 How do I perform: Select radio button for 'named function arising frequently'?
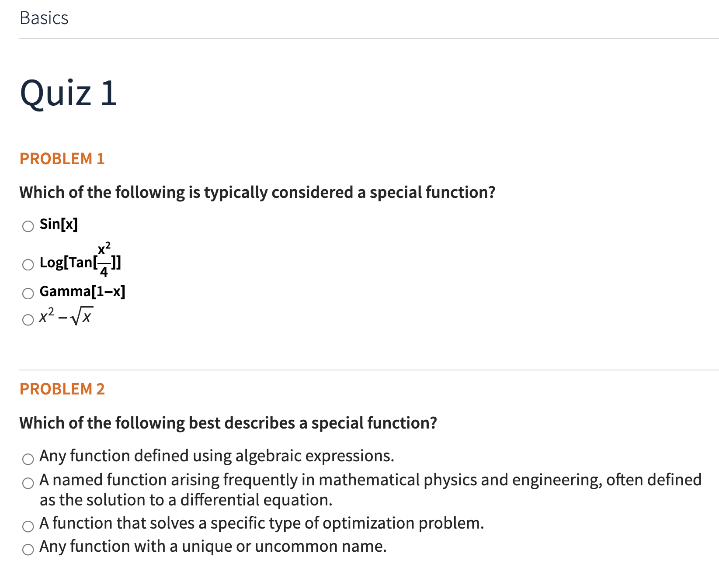pyautogui.click(x=28, y=483)
